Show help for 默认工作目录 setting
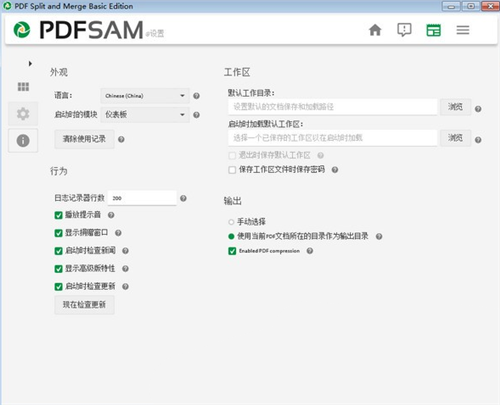The width and height of the screenshot is (500, 405). pos(478,109)
